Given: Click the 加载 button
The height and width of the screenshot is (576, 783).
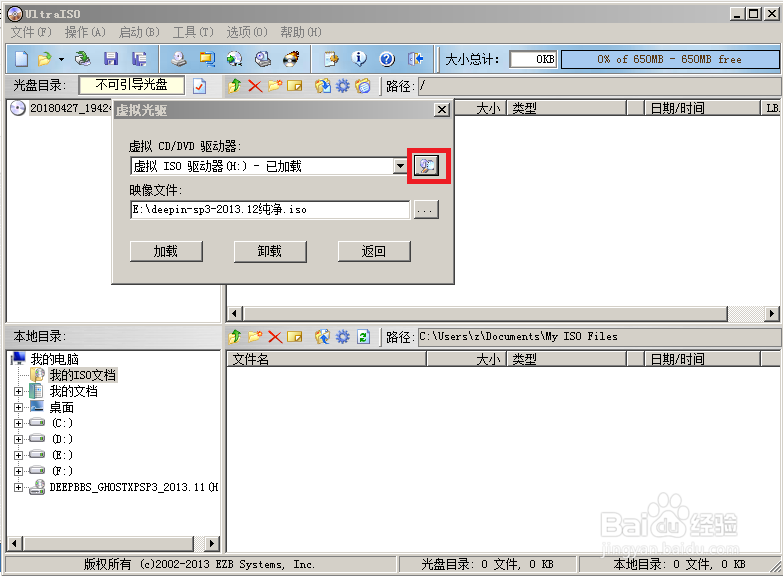Looking at the screenshot, I should pos(166,251).
